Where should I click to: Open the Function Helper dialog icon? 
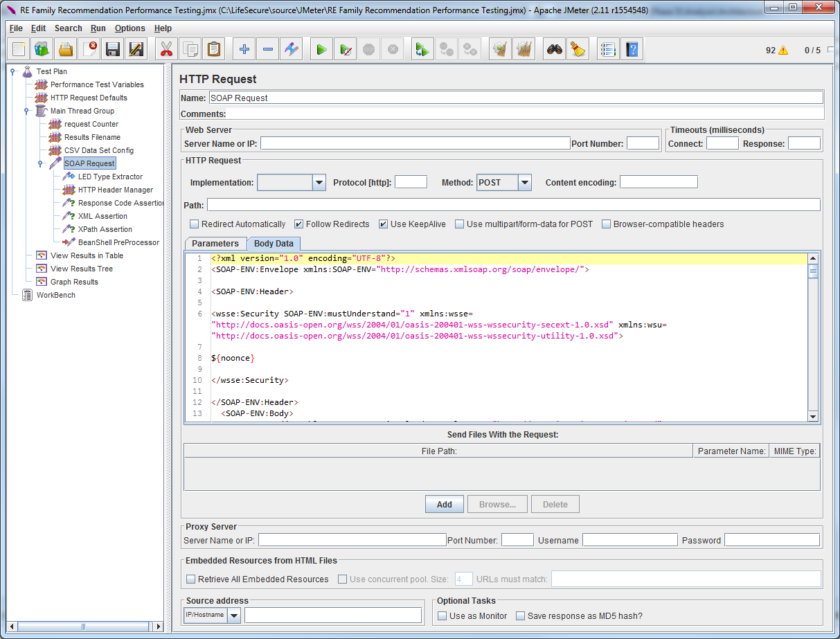point(607,48)
